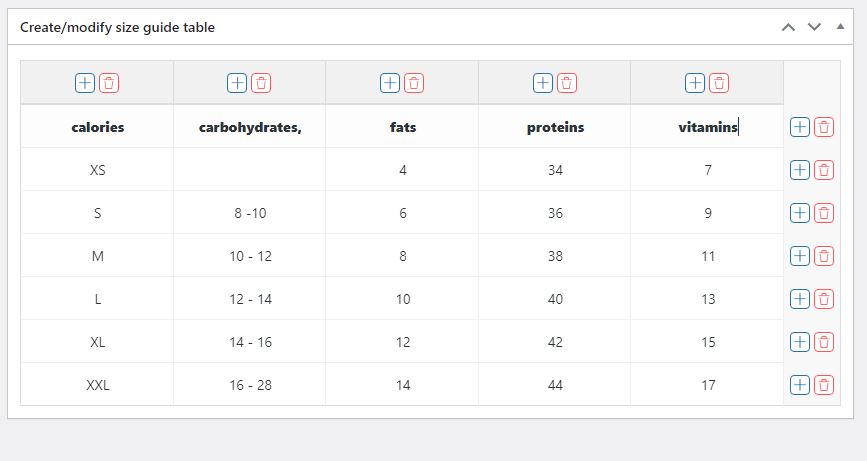Add a row below the header row
Image resolution: width=867 pixels, height=461 pixels.
tap(800, 127)
